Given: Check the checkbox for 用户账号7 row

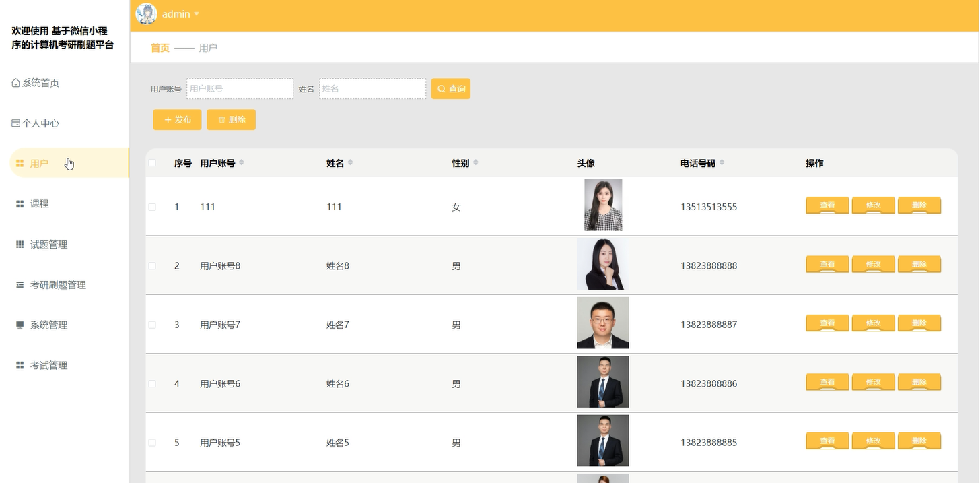Looking at the screenshot, I should 152,325.
